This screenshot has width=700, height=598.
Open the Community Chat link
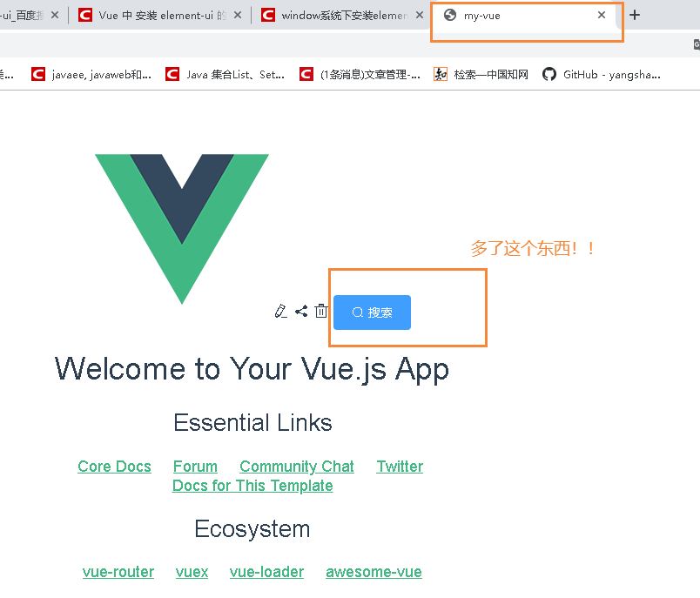297,467
